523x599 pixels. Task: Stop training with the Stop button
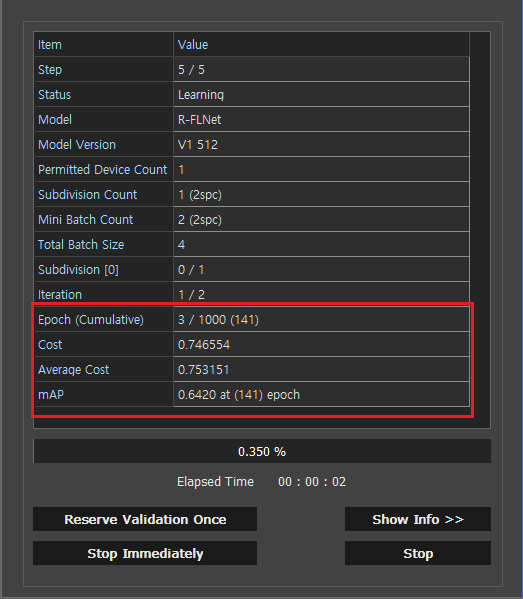418,553
